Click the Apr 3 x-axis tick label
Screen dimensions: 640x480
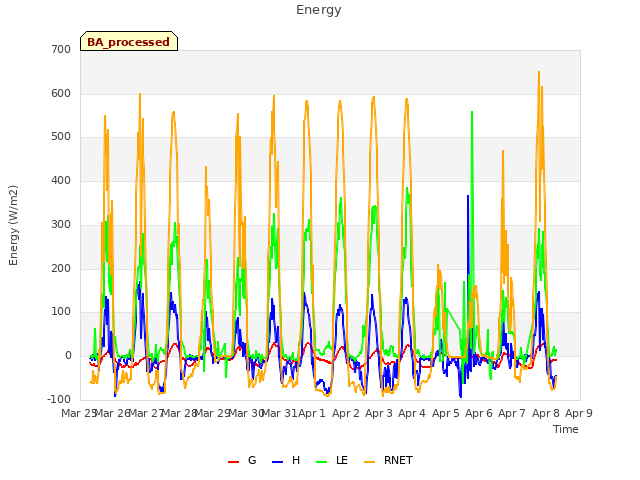(379, 413)
